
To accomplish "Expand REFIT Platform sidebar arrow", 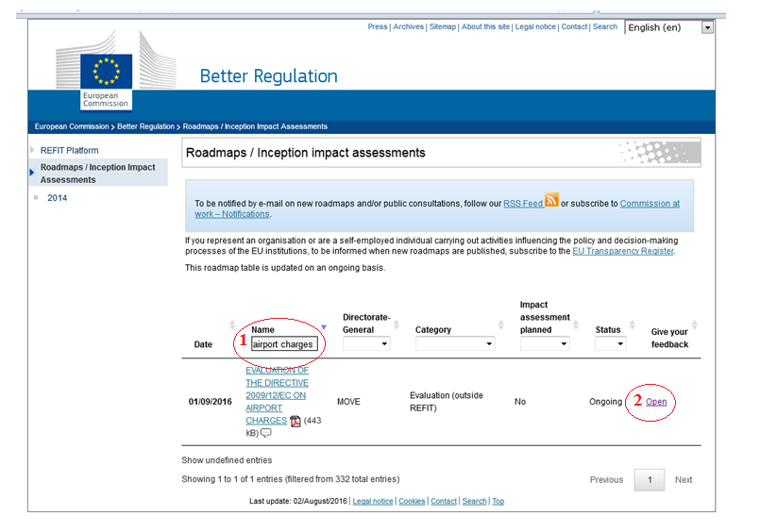I will click(32, 150).
